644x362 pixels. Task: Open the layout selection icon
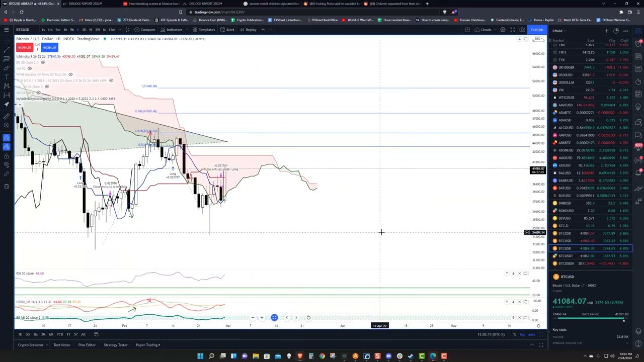[467, 30]
